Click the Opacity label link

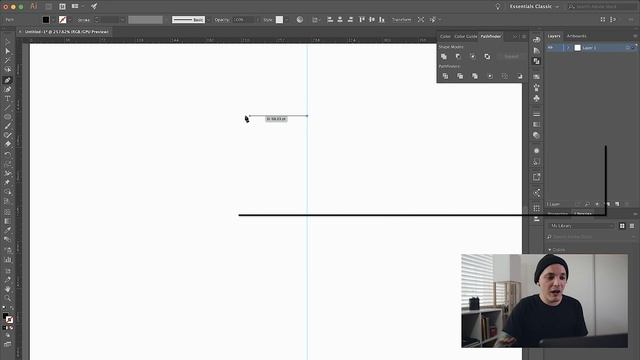point(222,20)
